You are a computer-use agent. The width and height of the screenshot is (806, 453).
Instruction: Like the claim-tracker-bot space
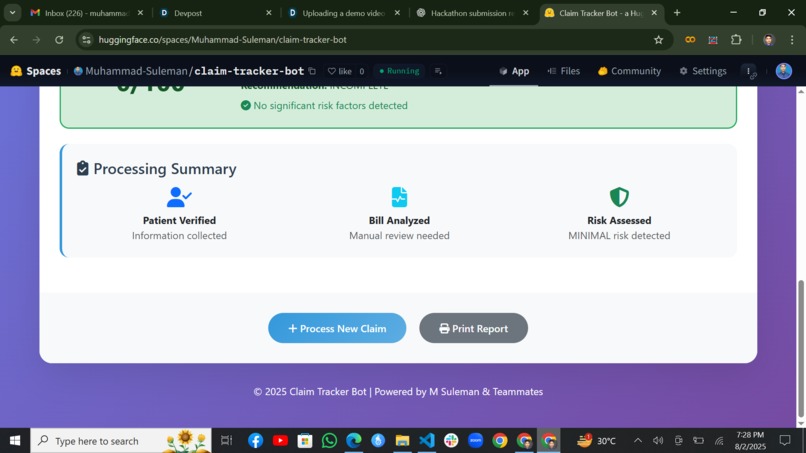(x=339, y=71)
